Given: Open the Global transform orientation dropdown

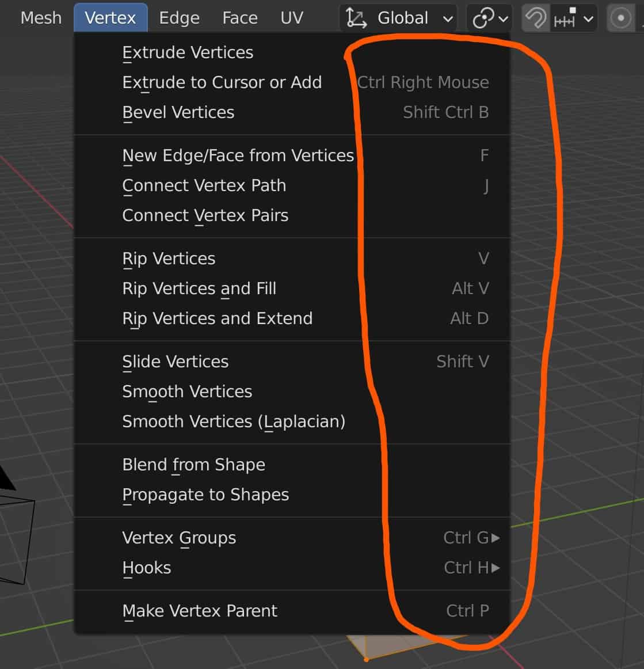Looking at the screenshot, I should tap(399, 18).
